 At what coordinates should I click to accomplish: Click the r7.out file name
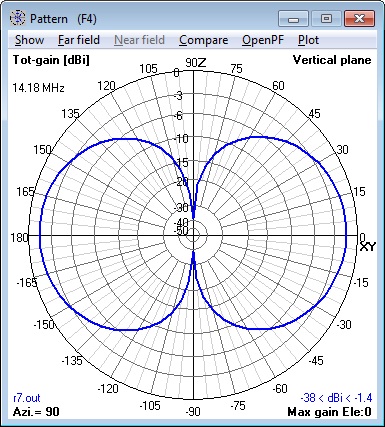pos(27,398)
